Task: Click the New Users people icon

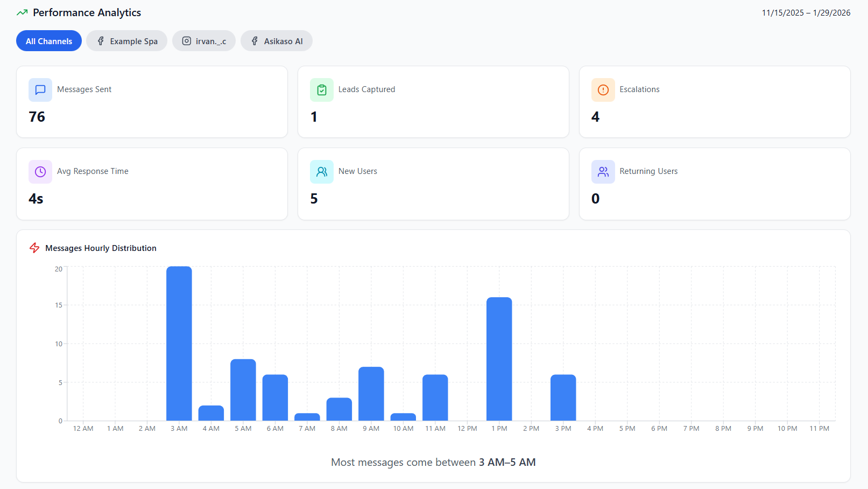Action: pos(322,172)
